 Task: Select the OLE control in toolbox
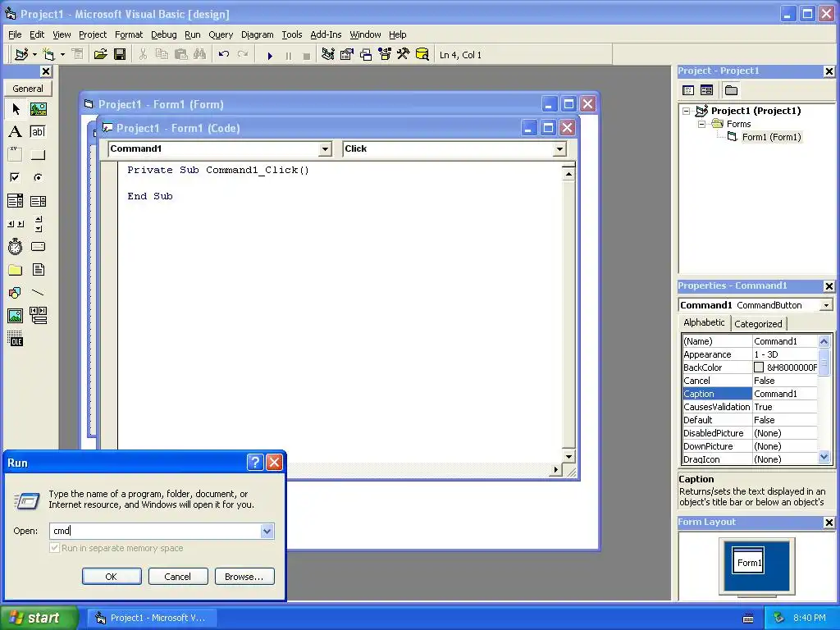point(16,339)
